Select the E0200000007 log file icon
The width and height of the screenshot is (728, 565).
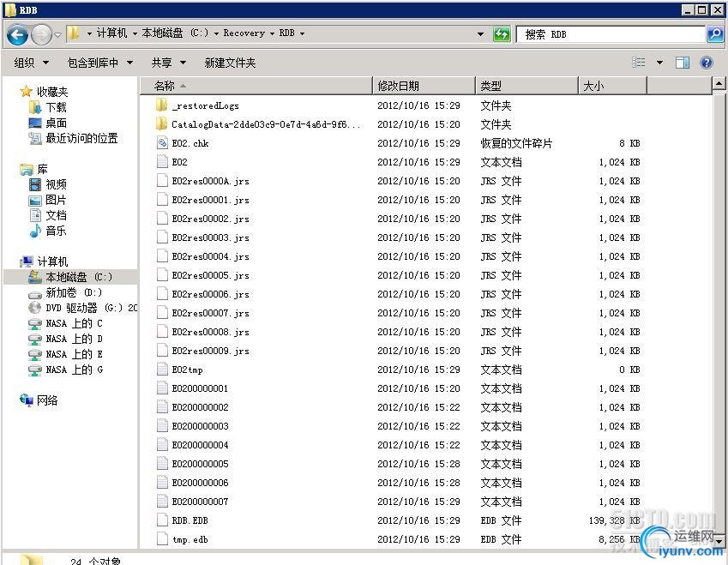pyautogui.click(x=162, y=502)
